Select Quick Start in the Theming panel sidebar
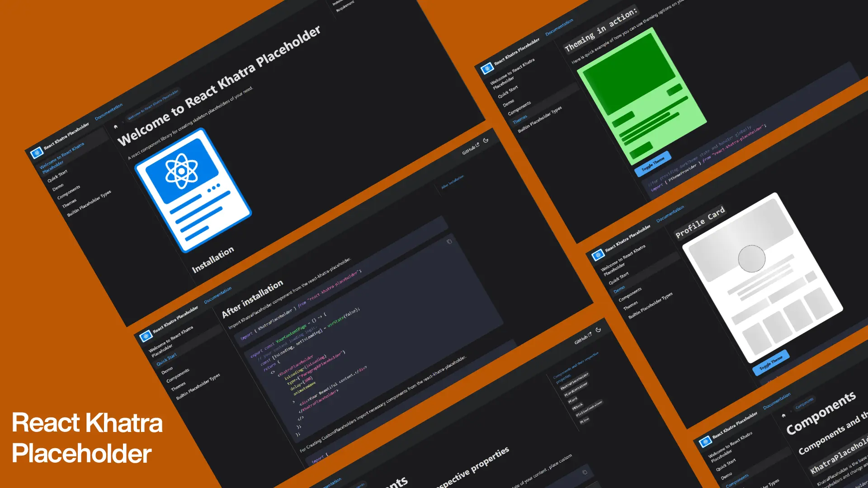This screenshot has width=868, height=488. pyautogui.click(x=508, y=92)
